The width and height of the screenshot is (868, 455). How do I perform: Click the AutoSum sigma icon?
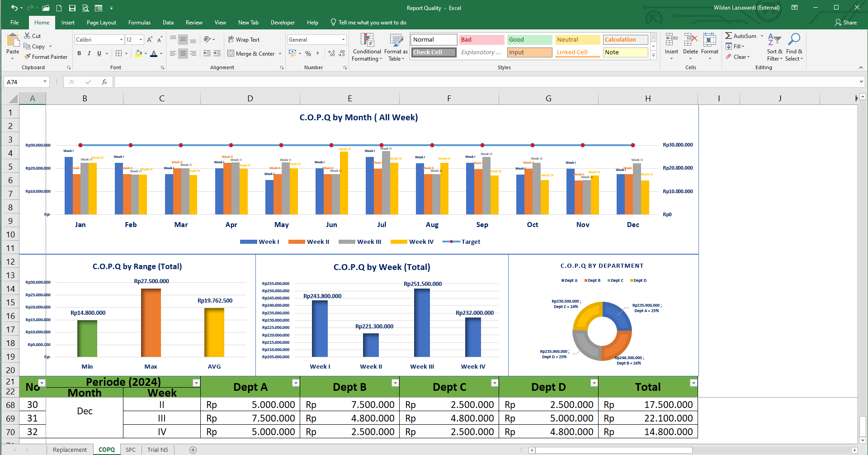(x=728, y=36)
